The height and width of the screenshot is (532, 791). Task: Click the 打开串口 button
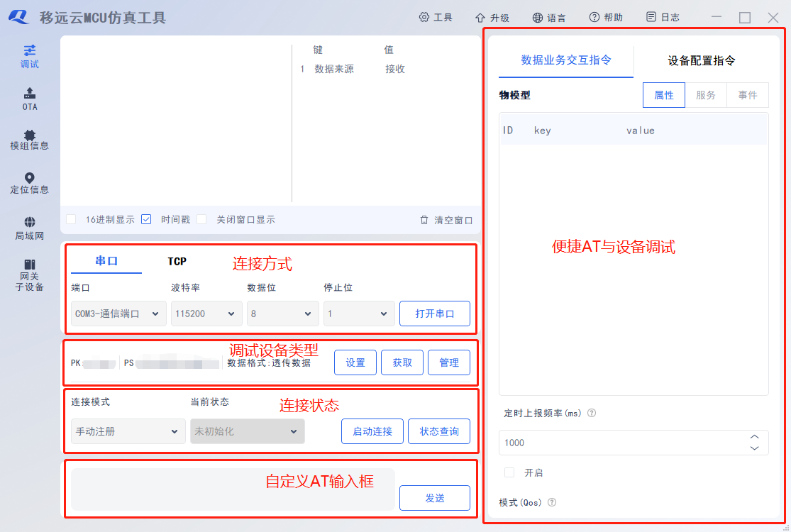tap(435, 314)
